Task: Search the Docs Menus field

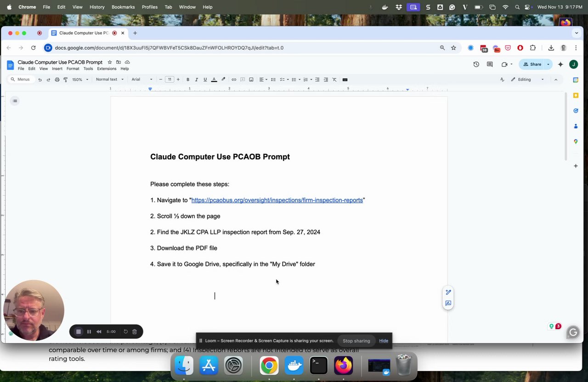Action: click(x=20, y=79)
